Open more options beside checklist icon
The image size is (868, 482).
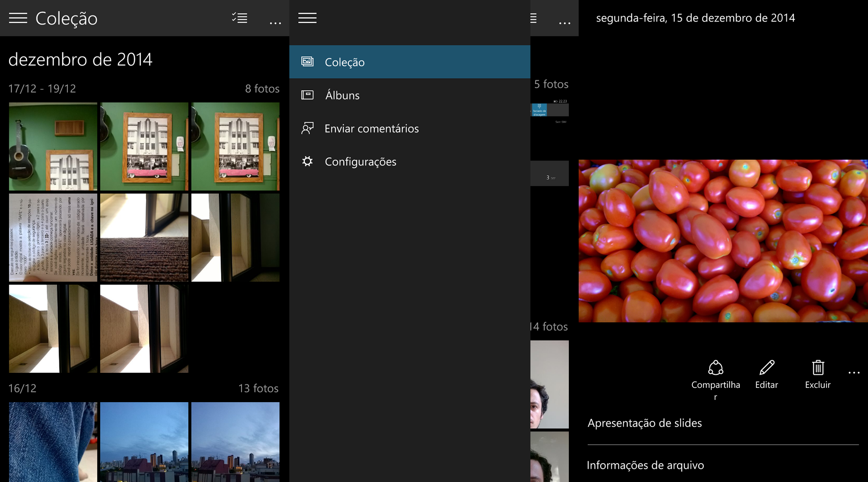pyautogui.click(x=275, y=21)
